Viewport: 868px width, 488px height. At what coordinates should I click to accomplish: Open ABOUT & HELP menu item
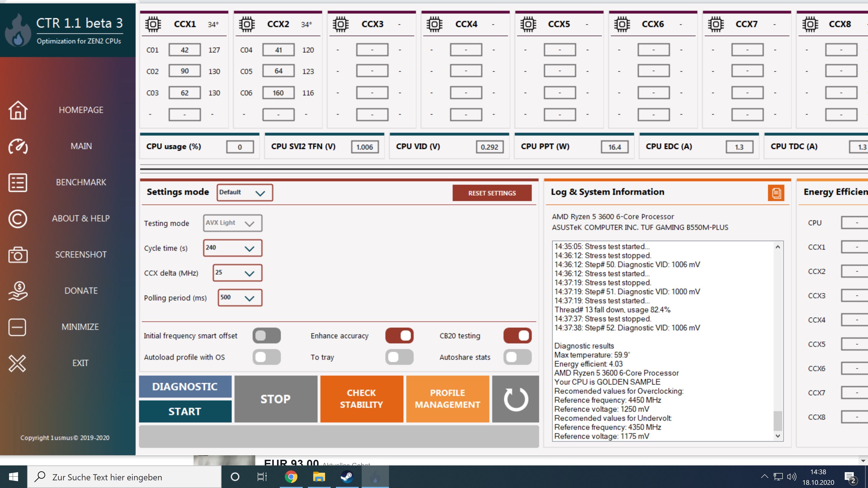(81, 218)
